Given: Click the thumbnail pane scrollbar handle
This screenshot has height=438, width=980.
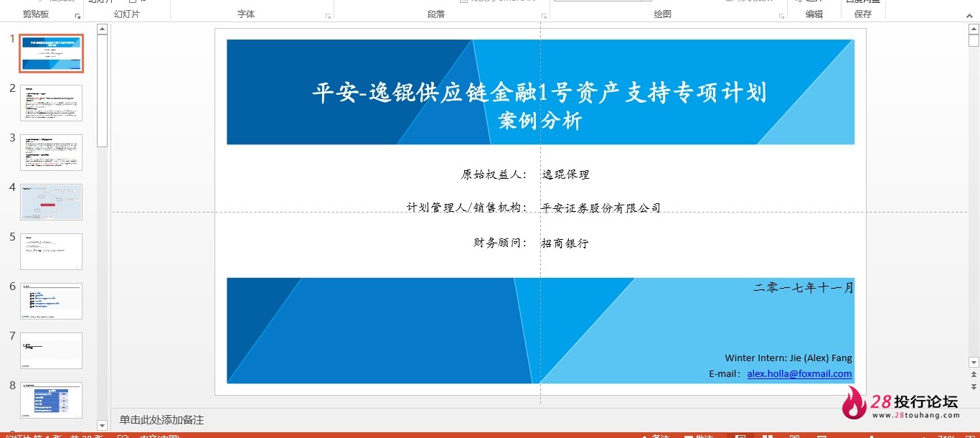Looking at the screenshot, I should (x=102, y=91).
